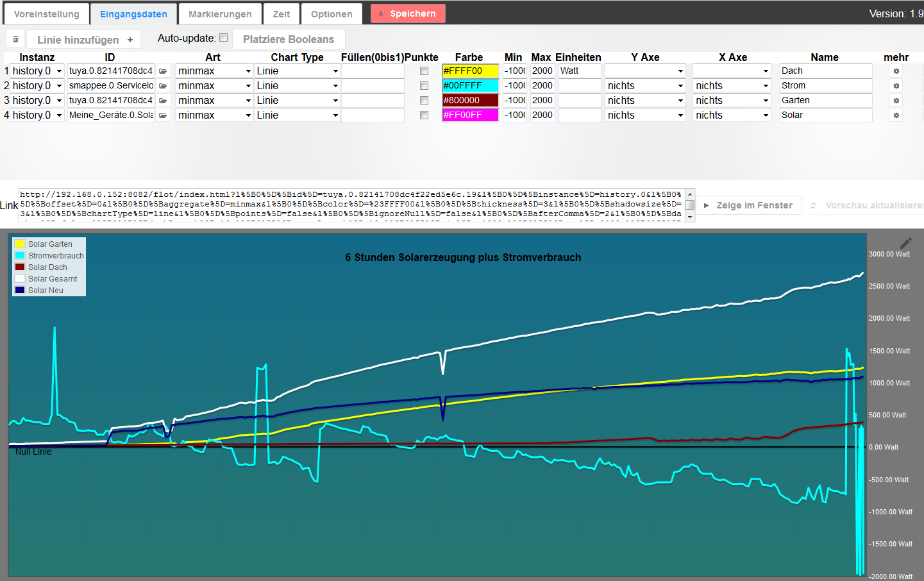Switch to the Voreinstellung tab
This screenshot has height=581, width=924.
(47, 14)
